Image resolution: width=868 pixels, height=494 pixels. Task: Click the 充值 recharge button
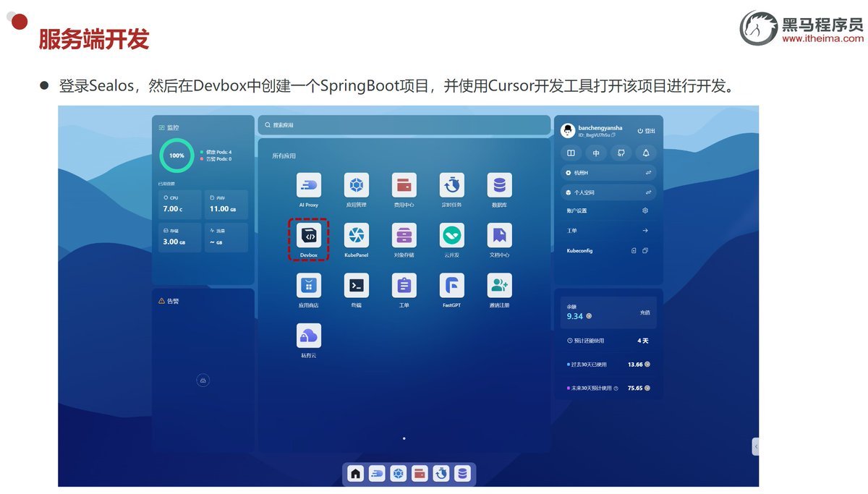(x=645, y=312)
